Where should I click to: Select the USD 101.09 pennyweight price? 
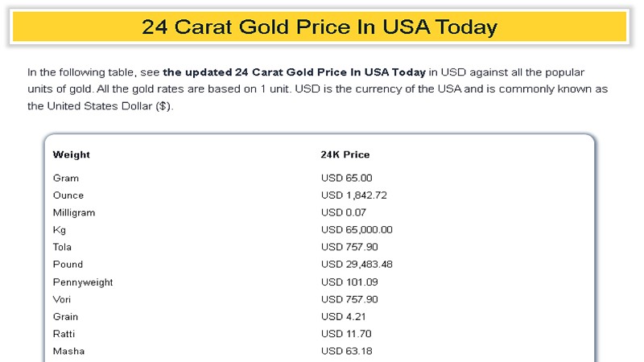(x=349, y=282)
